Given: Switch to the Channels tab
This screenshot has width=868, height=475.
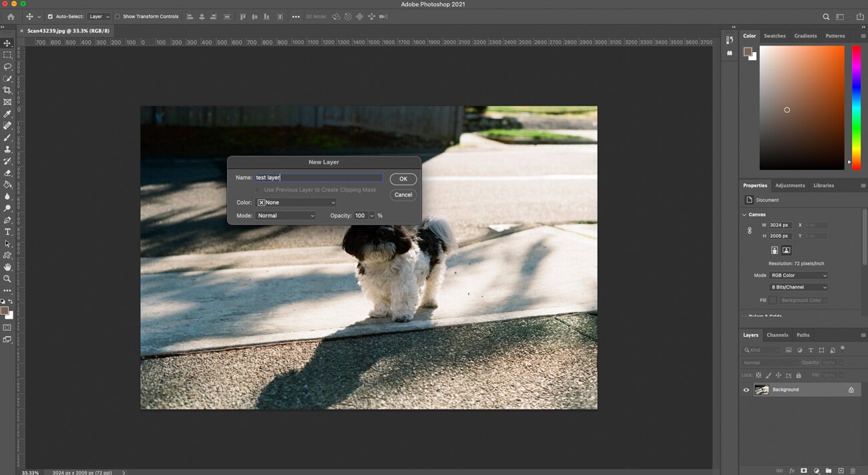Looking at the screenshot, I should [x=777, y=335].
